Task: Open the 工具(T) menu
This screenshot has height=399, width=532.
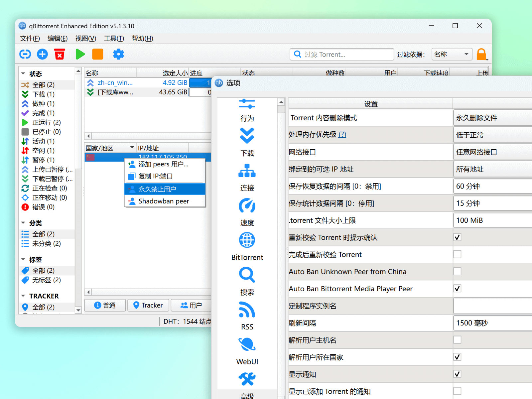Action: click(x=114, y=39)
